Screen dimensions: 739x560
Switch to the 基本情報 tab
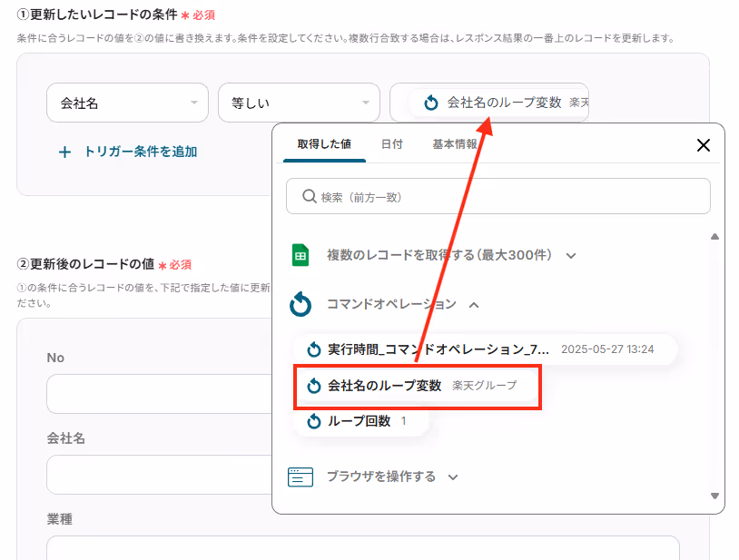(x=455, y=144)
